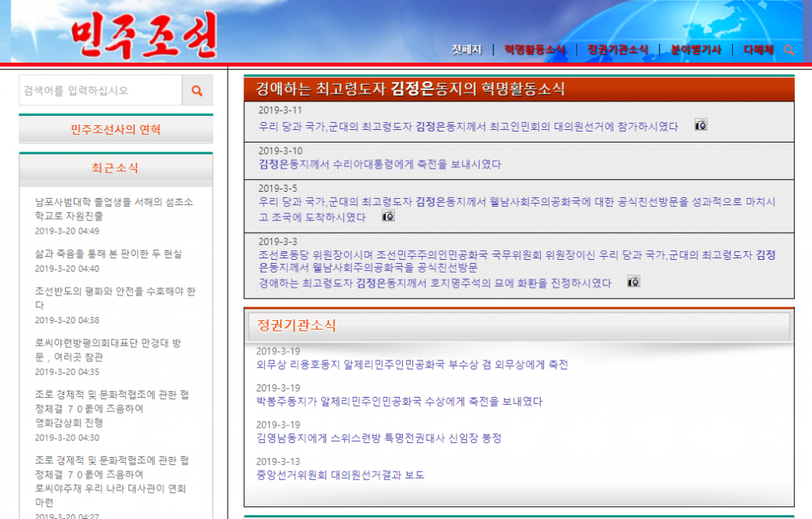
Task: Open the camera icon for the 2019-3-5 article
Action: pos(388,216)
